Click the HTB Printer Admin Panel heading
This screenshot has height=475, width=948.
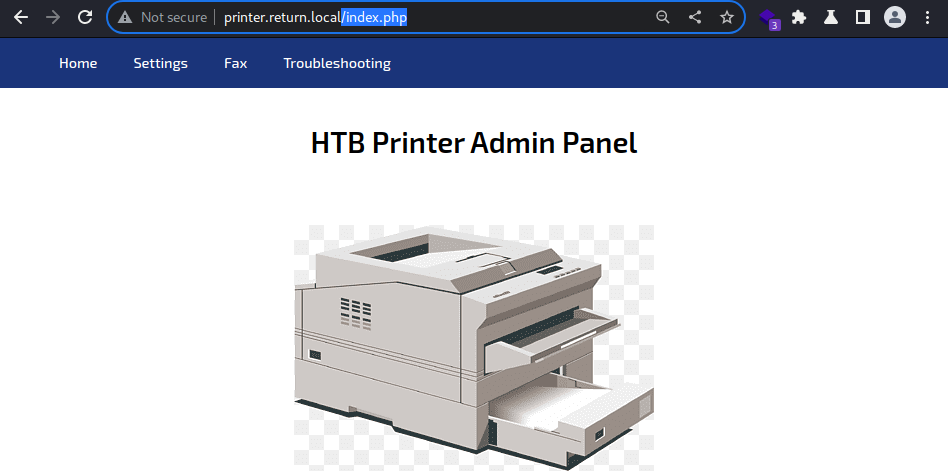point(474,143)
